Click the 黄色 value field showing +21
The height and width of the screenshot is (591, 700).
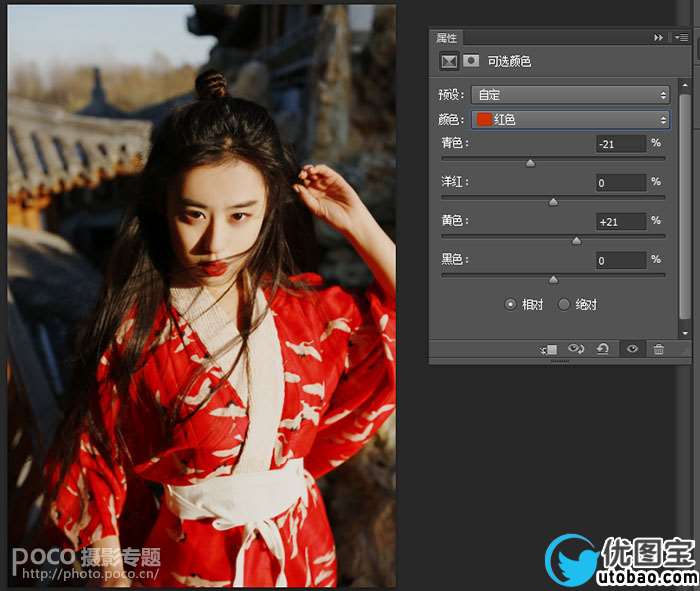[621, 222]
